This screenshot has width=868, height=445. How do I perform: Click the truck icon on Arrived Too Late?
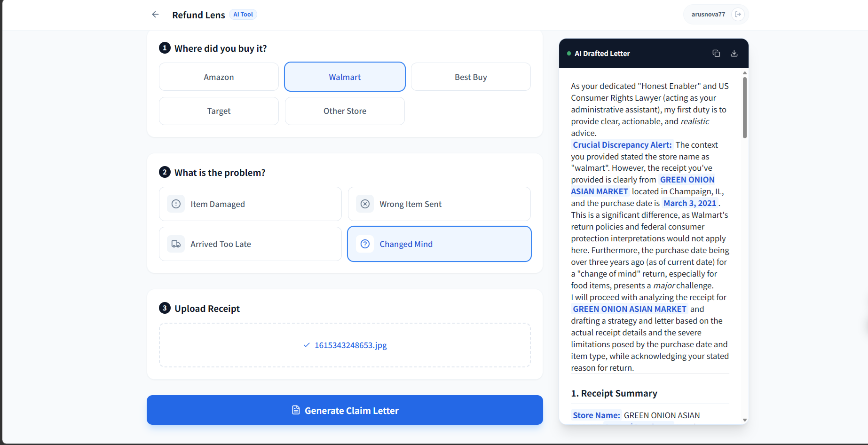(x=176, y=244)
